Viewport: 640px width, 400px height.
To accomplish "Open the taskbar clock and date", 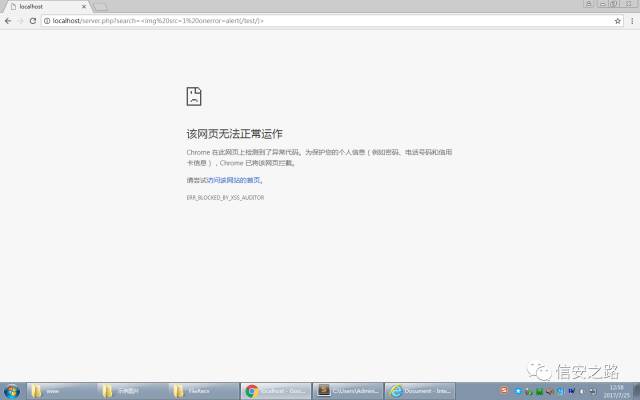I will pyautogui.click(x=617, y=391).
